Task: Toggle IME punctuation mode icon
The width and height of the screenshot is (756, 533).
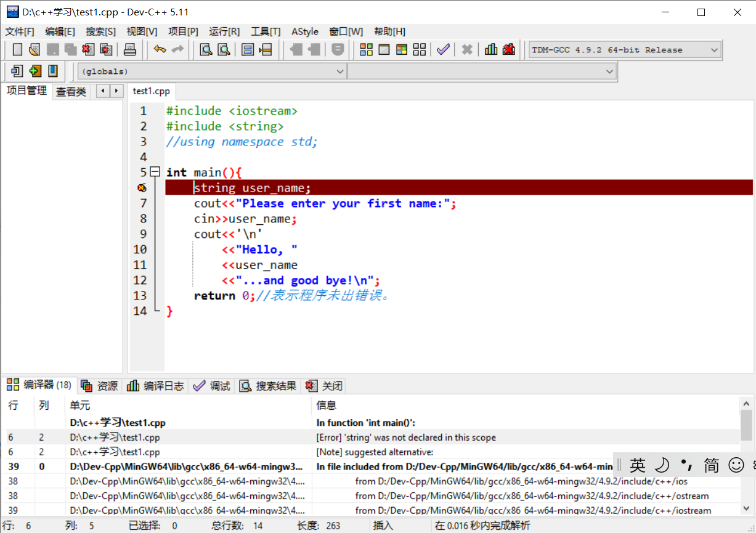Action: pyautogui.click(x=686, y=465)
